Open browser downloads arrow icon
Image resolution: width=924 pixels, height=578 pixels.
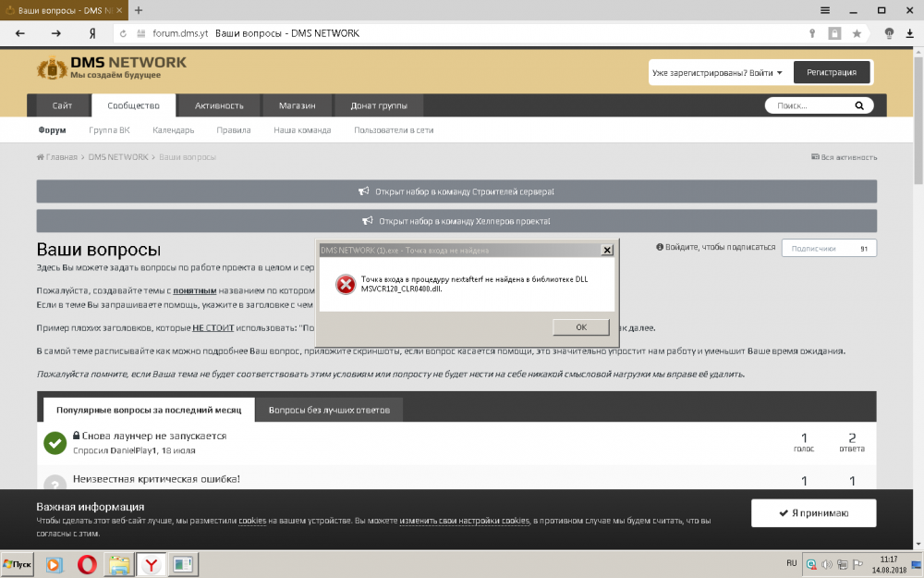909,33
